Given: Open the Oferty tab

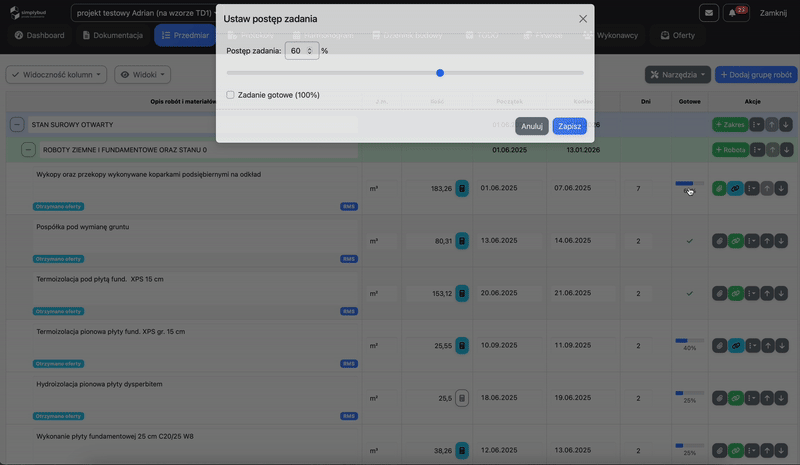Looking at the screenshot, I should click(x=678, y=35).
